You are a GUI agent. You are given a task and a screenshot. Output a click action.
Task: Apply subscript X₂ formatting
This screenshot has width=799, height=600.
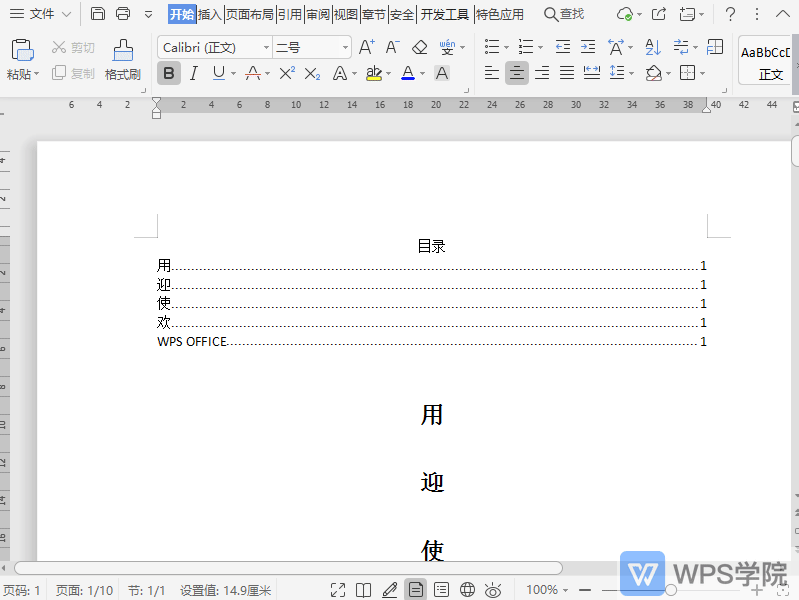click(x=312, y=74)
